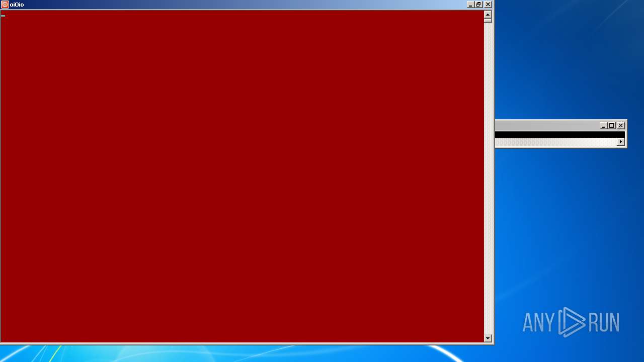Click the oiOio vertical scrollbar thumb

point(488,20)
